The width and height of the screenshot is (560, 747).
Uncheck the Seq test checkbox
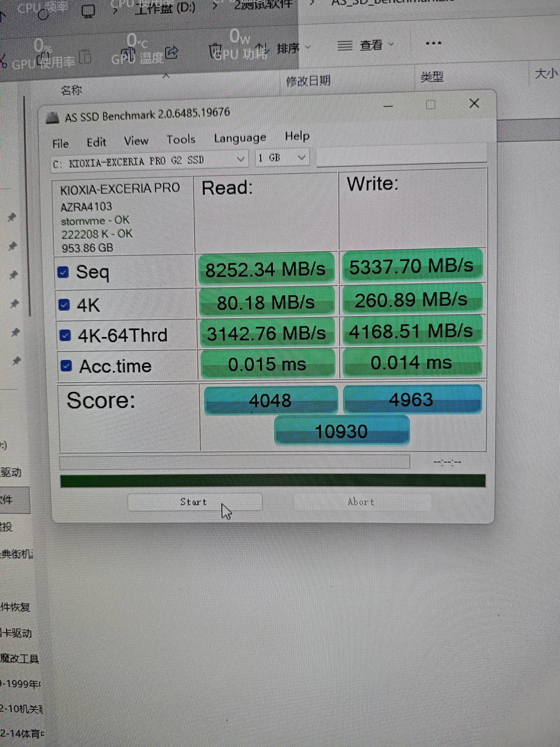coord(63,272)
